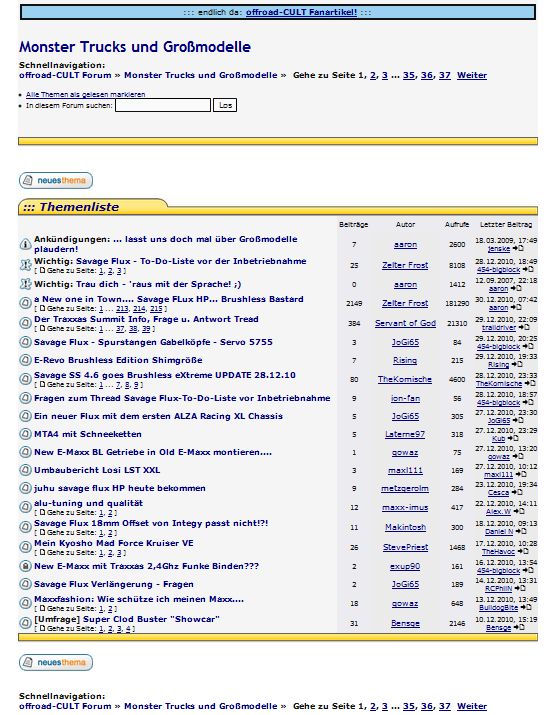Open thread Ein neuer Flux ALZA Racing

point(158,416)
